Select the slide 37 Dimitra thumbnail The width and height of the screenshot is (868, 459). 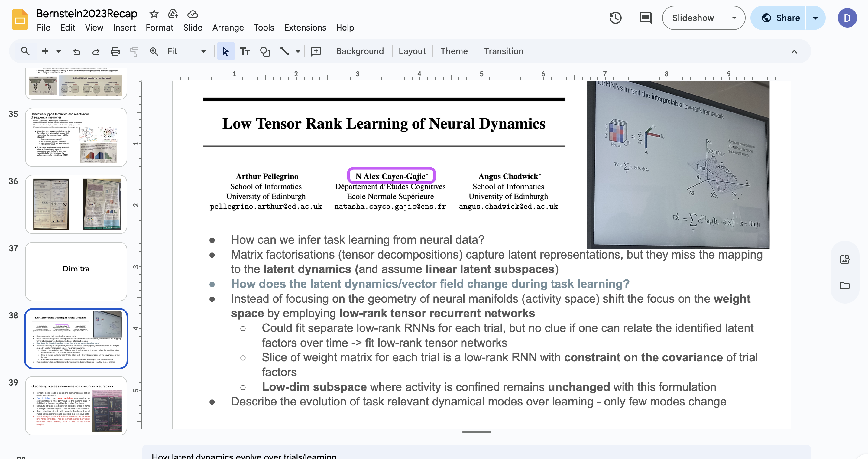[76, 271]
